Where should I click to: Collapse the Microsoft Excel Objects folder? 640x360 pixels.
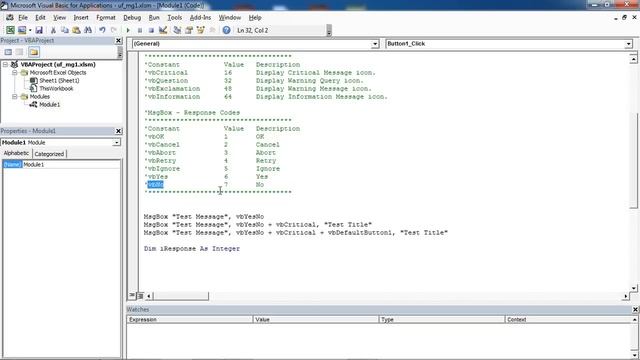tap(15, 73)
